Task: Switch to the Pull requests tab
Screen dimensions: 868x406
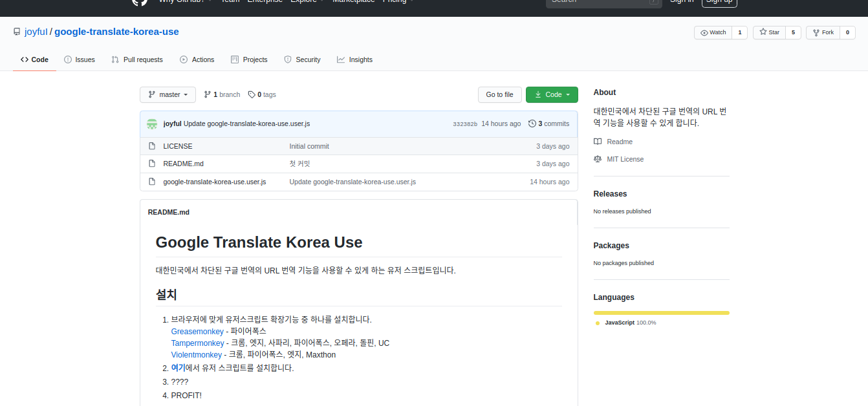Action: 137,59
